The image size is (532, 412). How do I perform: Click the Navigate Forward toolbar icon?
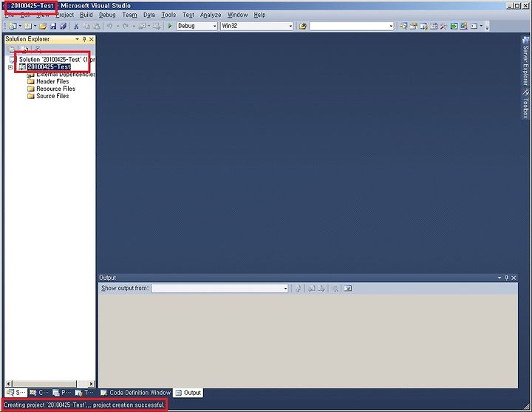click(x=156, y=26)
